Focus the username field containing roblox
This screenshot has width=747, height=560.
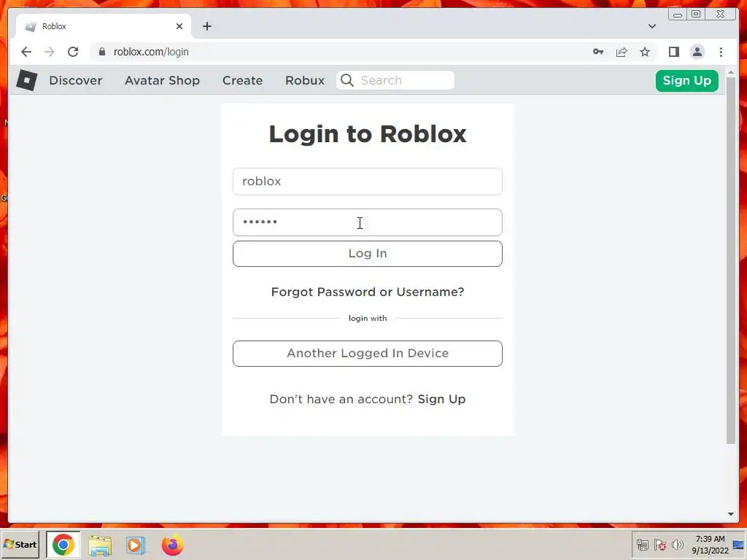click(x=368, y=182)
